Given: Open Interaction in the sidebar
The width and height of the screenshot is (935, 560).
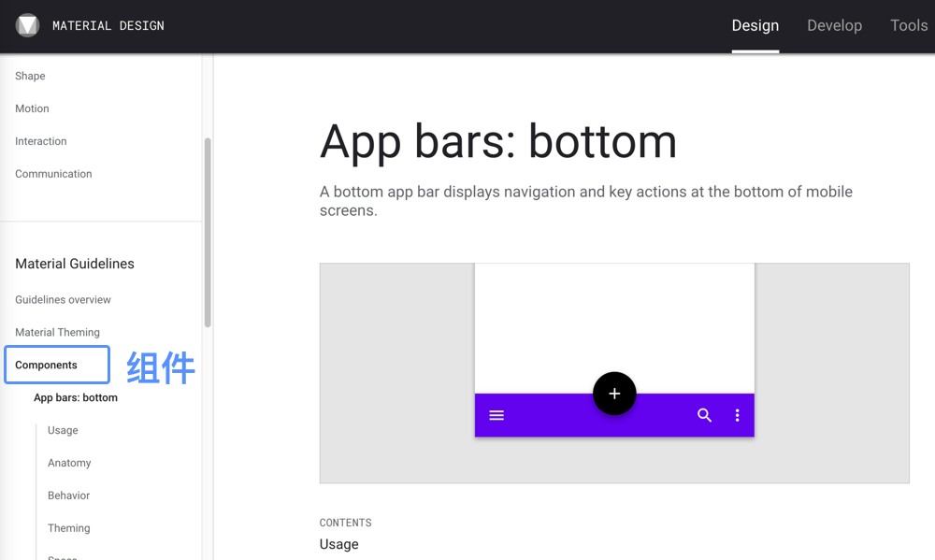Looking at the screenshot, I should [x=40, y=141].
